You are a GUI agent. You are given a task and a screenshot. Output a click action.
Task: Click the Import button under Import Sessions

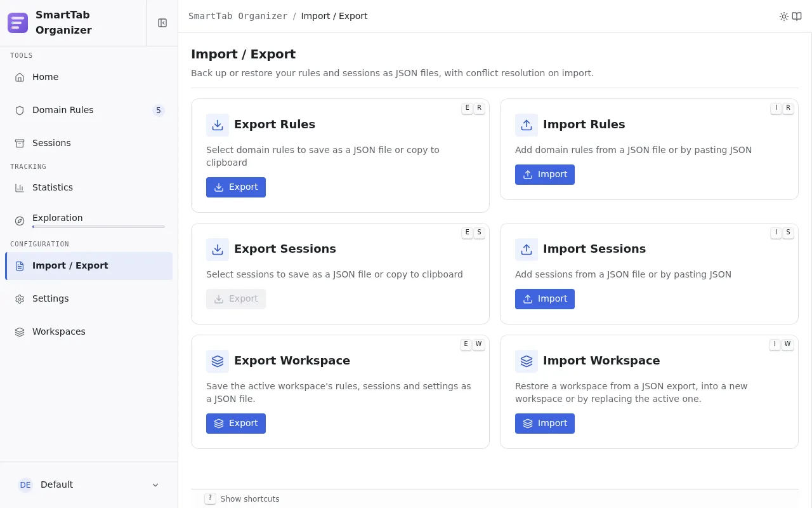(545, 299)
